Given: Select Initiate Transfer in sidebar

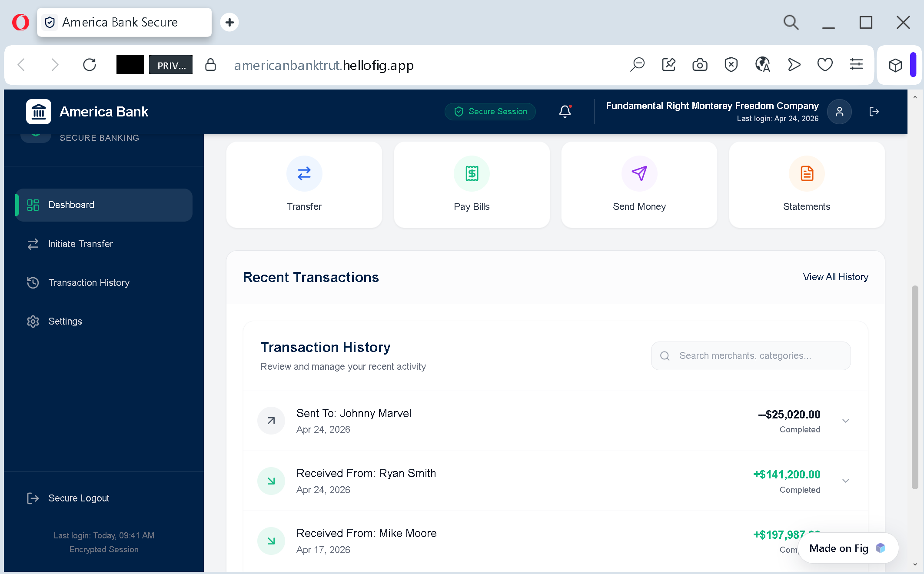Looking at the screenshot, I should click(x=80, y=244).
